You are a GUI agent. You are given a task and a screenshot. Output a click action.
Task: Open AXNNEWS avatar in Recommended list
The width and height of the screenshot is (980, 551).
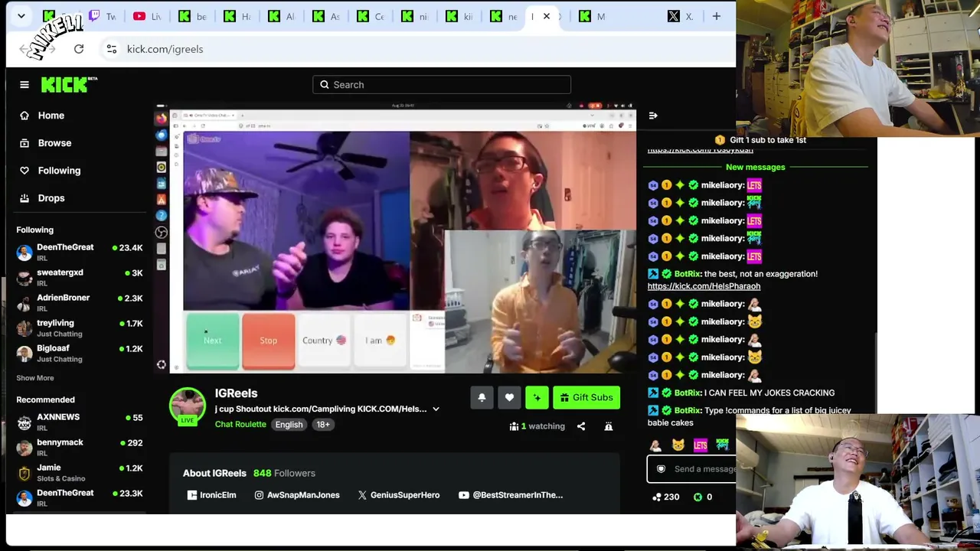point(24,422)
